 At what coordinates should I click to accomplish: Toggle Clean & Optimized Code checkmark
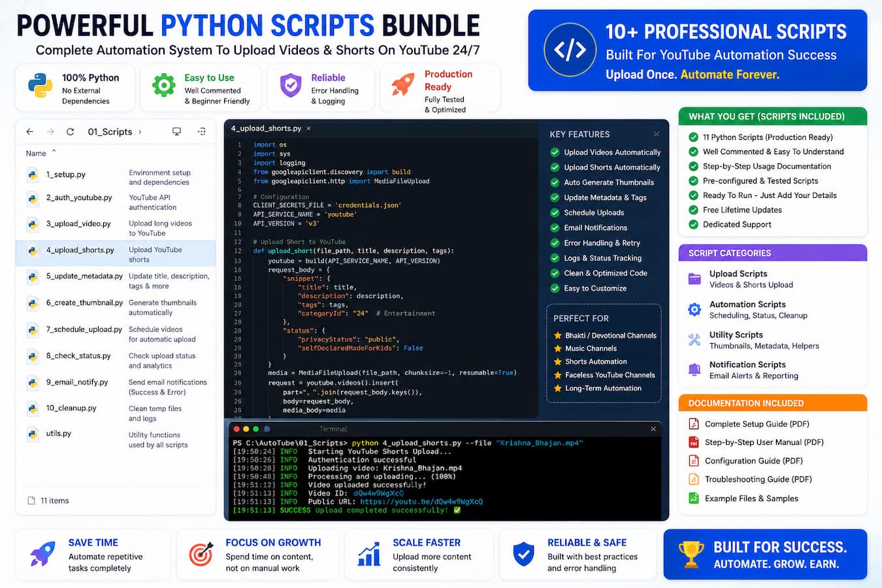point(555,273)
